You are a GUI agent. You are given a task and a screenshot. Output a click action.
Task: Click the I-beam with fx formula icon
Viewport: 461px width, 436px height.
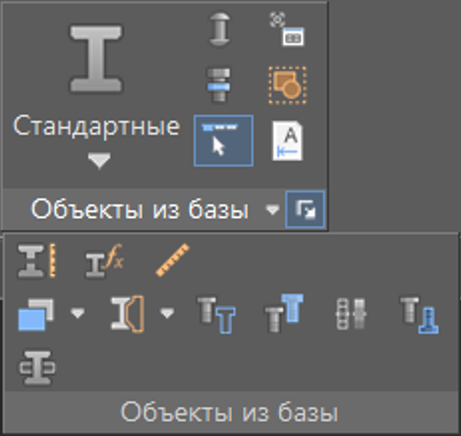click(105, 261)
